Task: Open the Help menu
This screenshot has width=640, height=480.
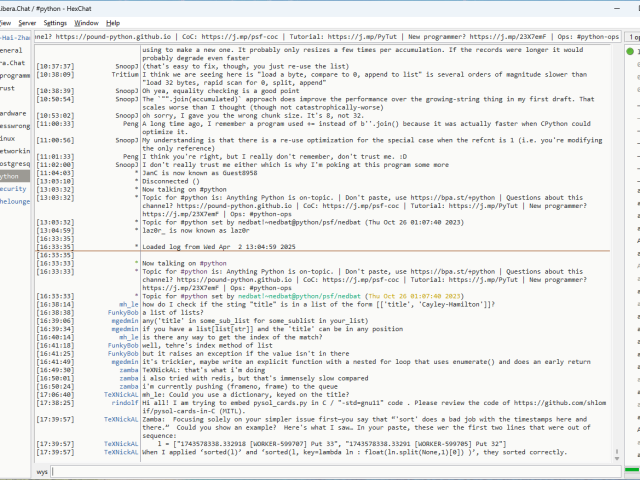Action: pyautogui.click(x=113, y=22)
